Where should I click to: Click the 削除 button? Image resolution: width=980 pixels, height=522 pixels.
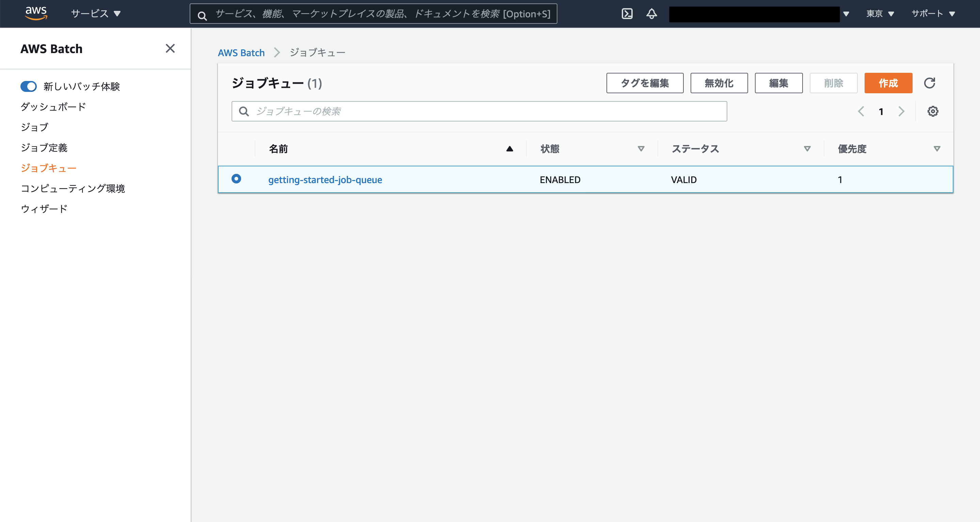pos(833,83)
